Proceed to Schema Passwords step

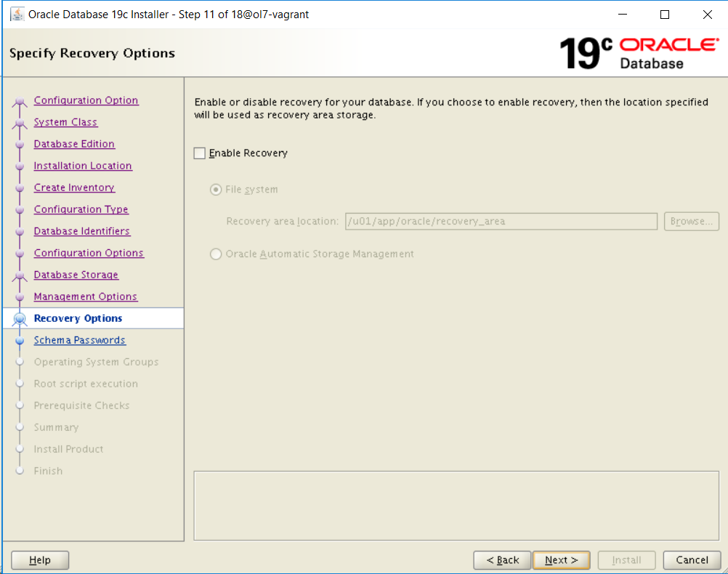coord(79,341)
